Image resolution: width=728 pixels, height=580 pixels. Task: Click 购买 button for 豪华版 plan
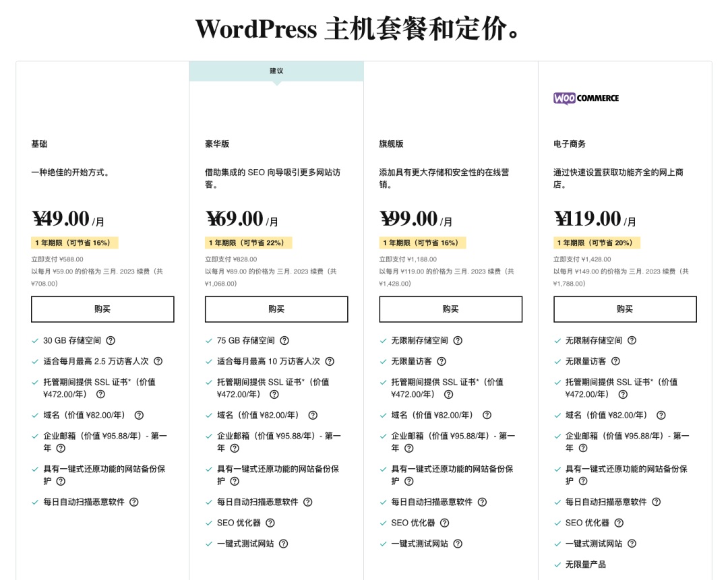point(276,309)
